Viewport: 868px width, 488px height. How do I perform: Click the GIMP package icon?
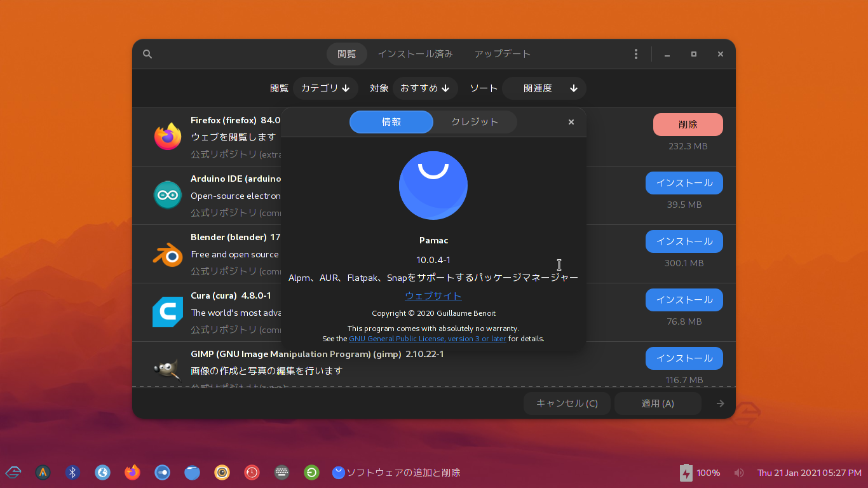[168, 370]
